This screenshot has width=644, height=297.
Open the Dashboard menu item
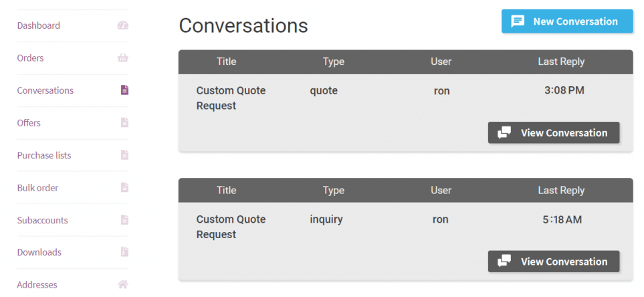[39, 25]
